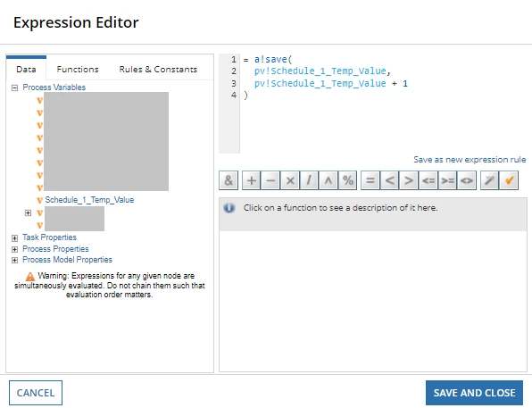Click the CANCEL button

point(36,393)
